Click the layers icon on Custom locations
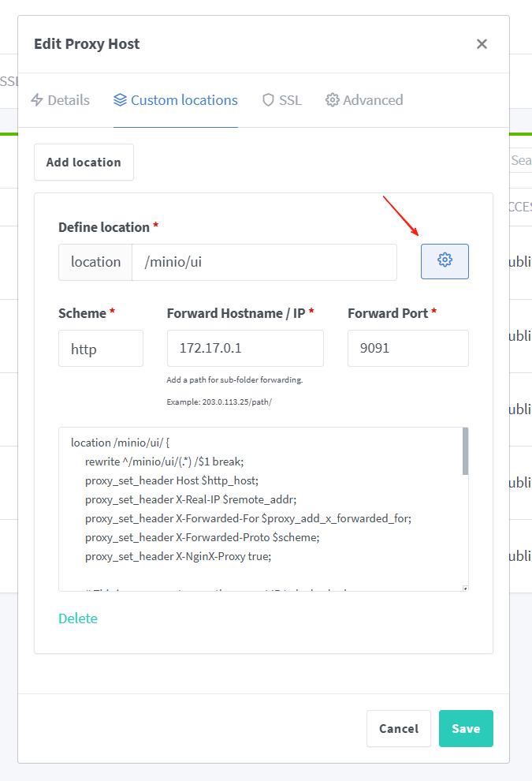Viewport: 532px width, 781px height. (120, 100)
